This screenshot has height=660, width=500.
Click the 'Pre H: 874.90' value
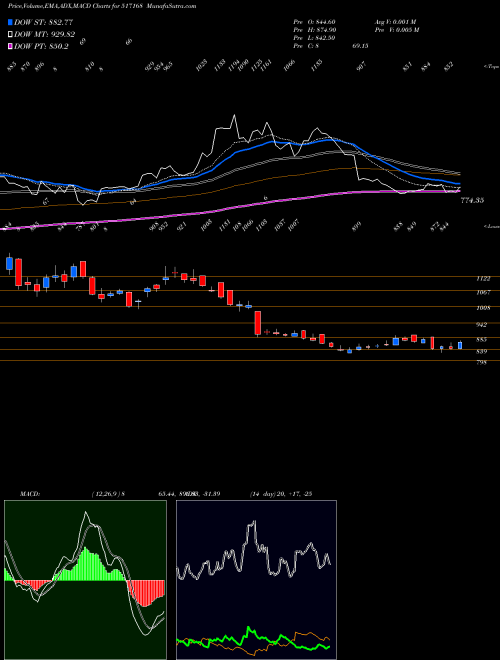point(314,30)
